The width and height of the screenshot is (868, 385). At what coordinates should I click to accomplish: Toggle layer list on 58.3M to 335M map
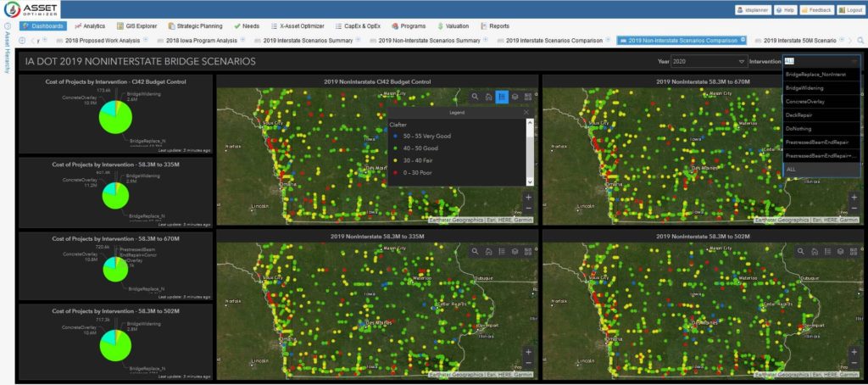(515, 251)
